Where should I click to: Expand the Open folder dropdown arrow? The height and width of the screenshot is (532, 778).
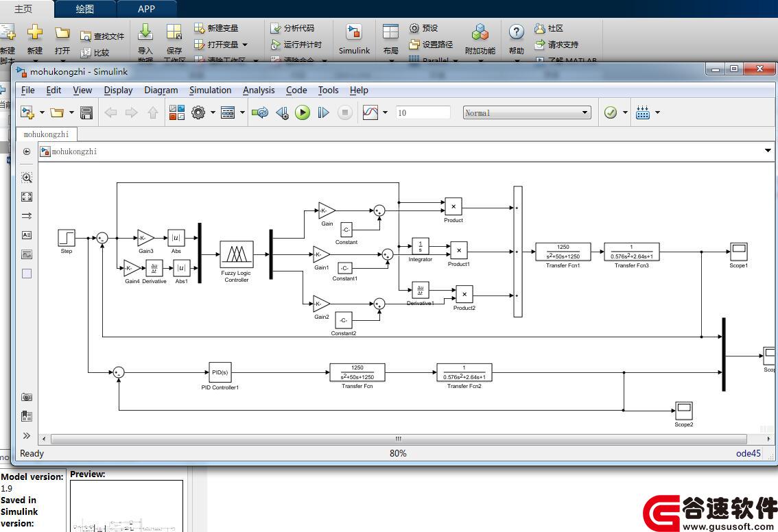[x=71, y=112]
